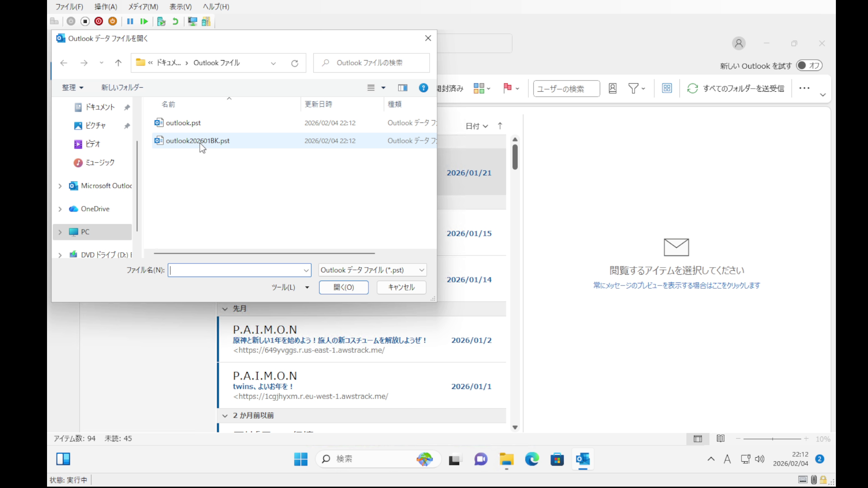Click the refresh button beside the address bar
This screenshot has width=868, height=488.
pos(295,63)
